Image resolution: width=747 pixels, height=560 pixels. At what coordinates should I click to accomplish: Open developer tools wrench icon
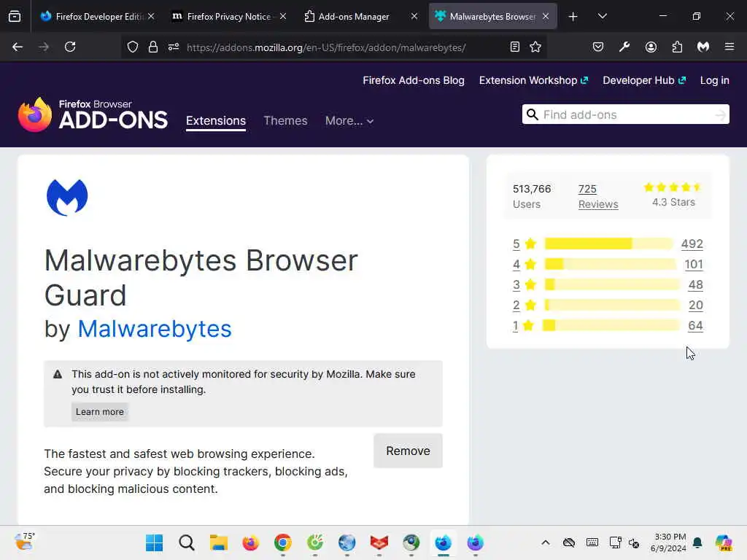624,47
